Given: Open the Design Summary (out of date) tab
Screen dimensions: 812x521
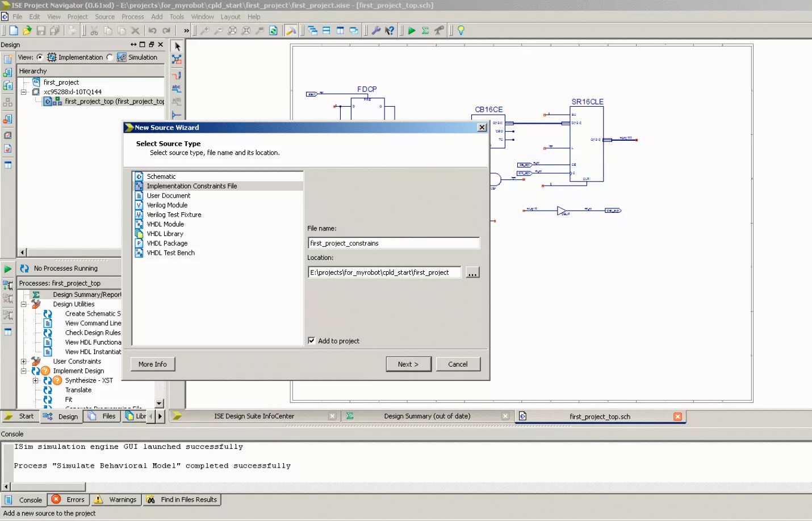Looking at the screenshot, I should 427,416.
